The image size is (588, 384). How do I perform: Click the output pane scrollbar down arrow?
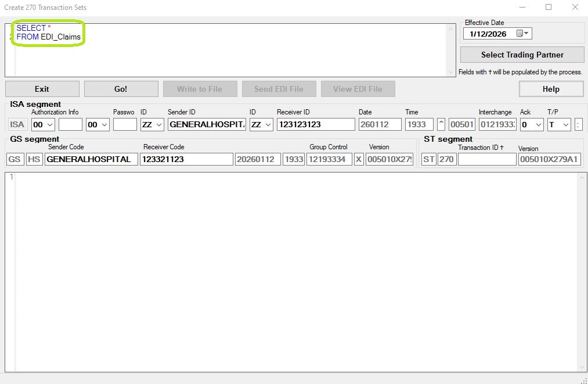582,367
